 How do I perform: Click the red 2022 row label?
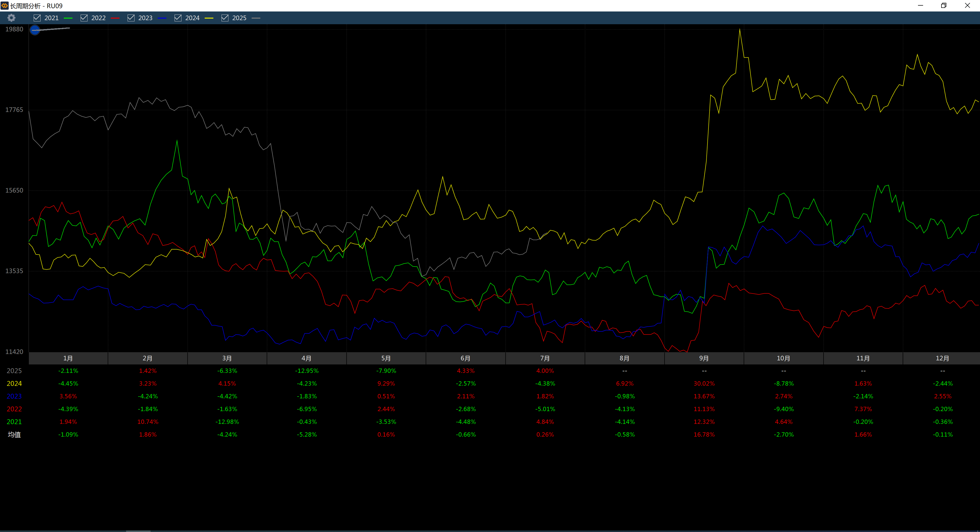[x=14, y=409]
